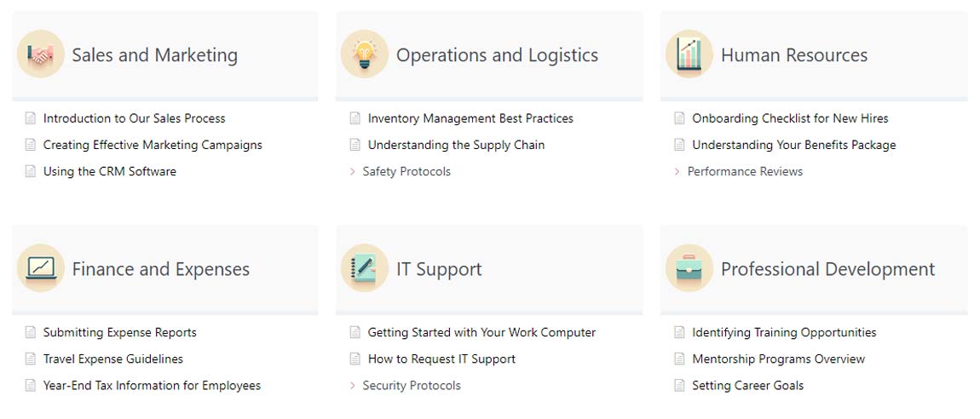Click document icon beside Travel Expense Guidelines
Viewport: 980px width, 419px height.
point(31,359)
